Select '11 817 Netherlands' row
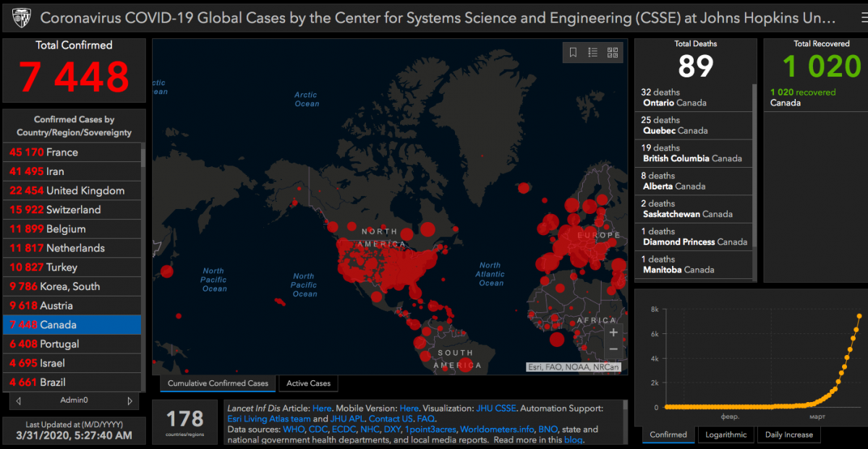868x449 pixels. [x=72, y=248]
